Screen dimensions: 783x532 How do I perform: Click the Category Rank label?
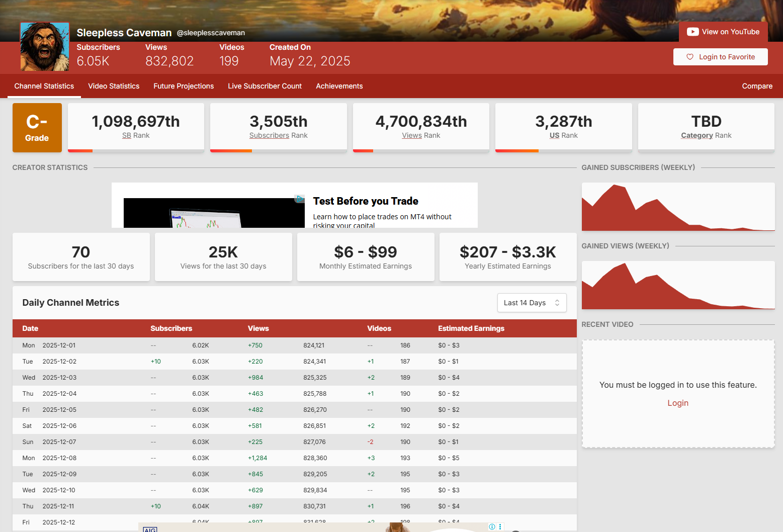tap(706, 135)
